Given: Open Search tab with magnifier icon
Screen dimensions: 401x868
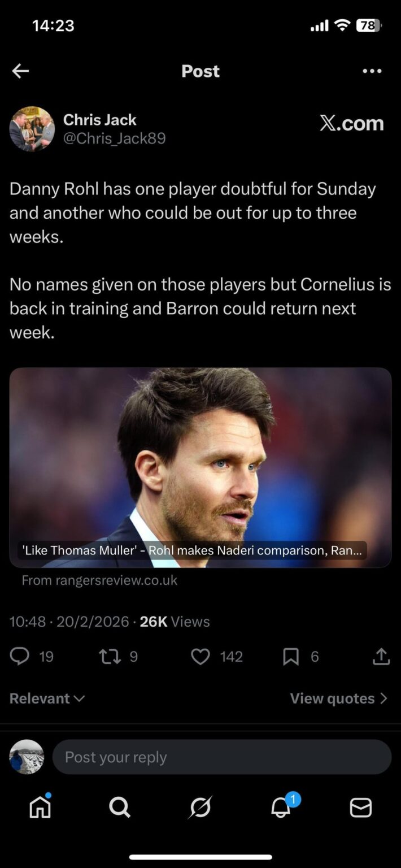Looking at the screenshot, I should click(x=120, y=808).
